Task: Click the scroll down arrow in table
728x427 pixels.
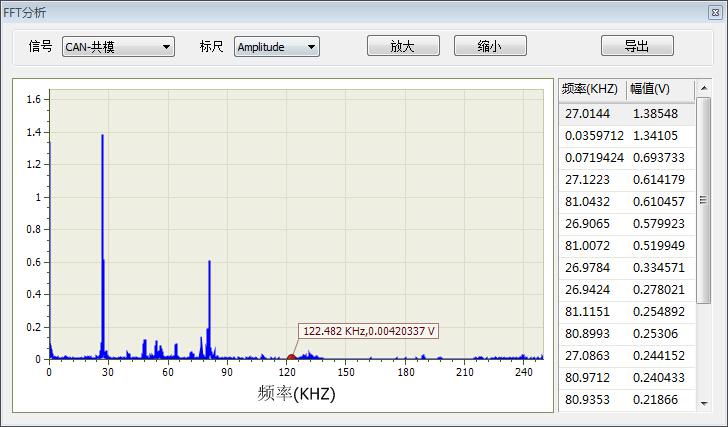Action: tap(703, 404)
